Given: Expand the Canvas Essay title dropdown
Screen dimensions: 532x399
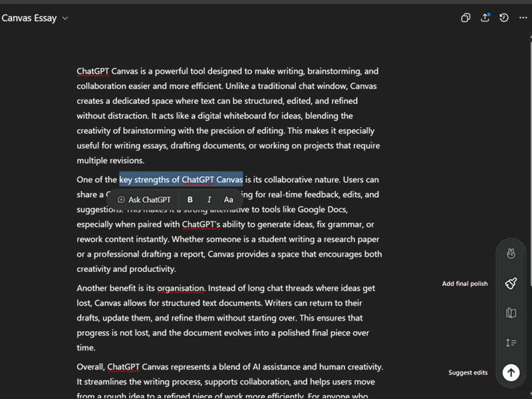Looking at the screenshot, I should tap(65, 19).
